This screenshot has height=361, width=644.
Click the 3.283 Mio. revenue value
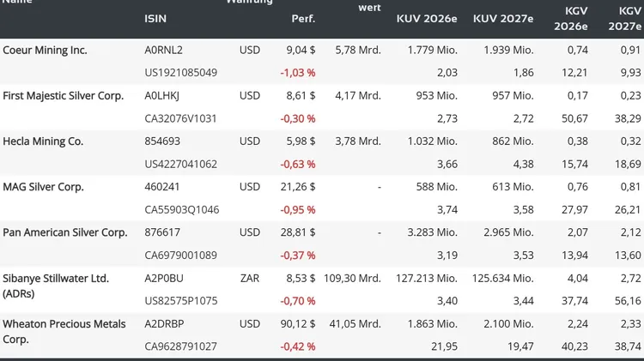pyautogui.click(x=432, y=232)
